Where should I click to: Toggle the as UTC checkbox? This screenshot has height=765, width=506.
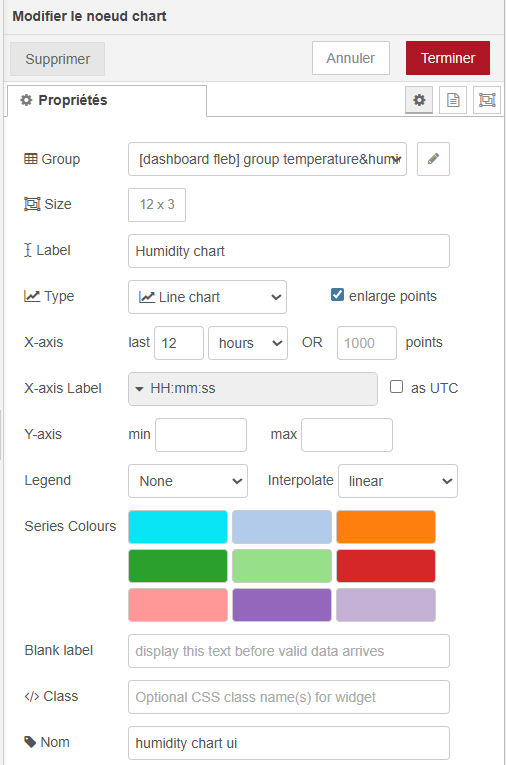(396, 387)
